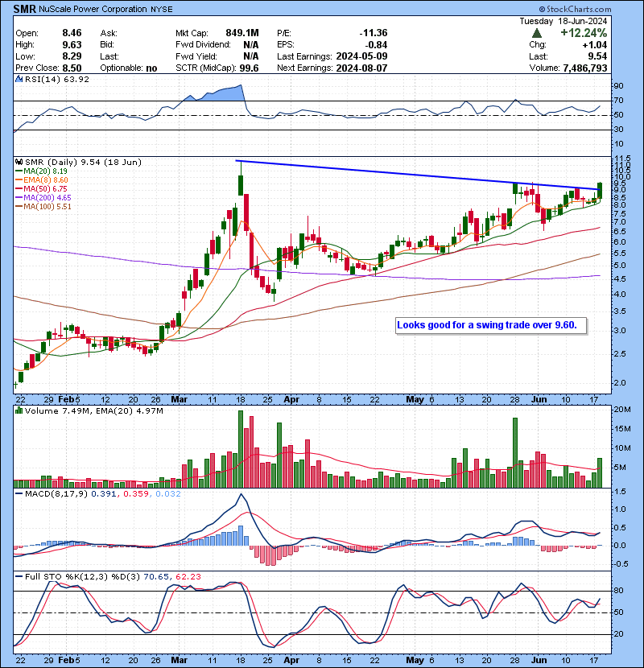The image size is (644, 668).
Task: Click the candlestick icon beside SMR (Daily)
Action: [x=19, y=163]
